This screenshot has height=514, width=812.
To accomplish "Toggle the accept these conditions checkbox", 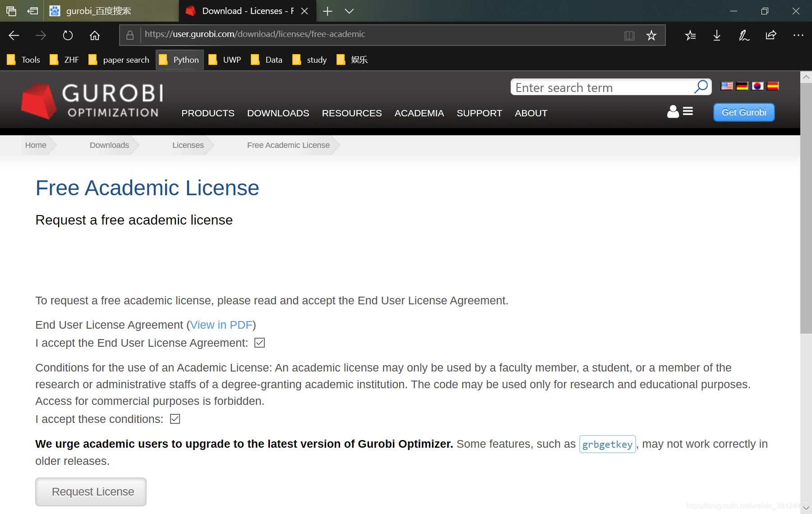I will [x=175, y=419].
